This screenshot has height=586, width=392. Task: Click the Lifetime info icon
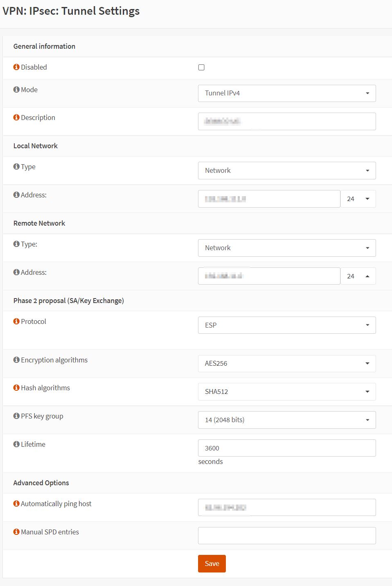tap(16, 444)
